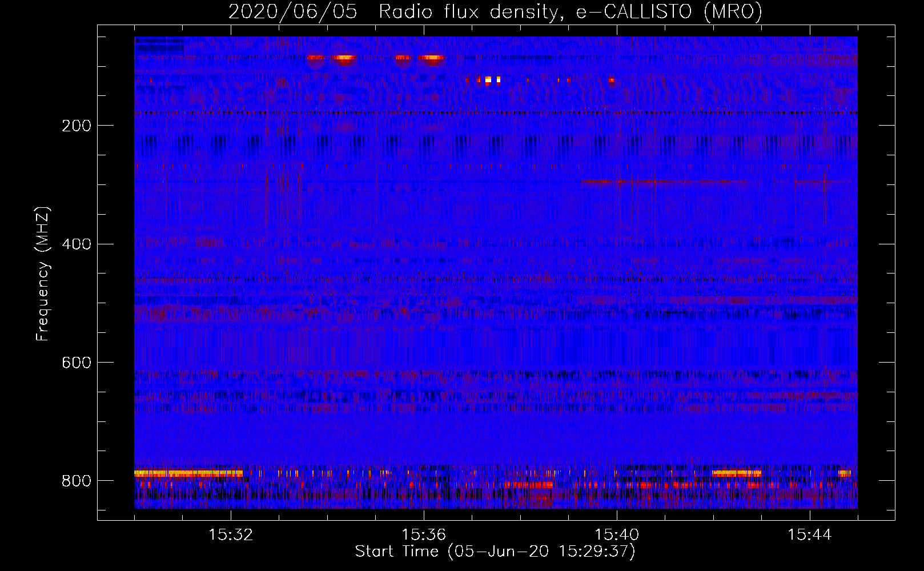Image resolution: width=924 pixels, height=571 pixels.
Task: Select the 200 frequency tick label
Action: click(x=77, y=126)
